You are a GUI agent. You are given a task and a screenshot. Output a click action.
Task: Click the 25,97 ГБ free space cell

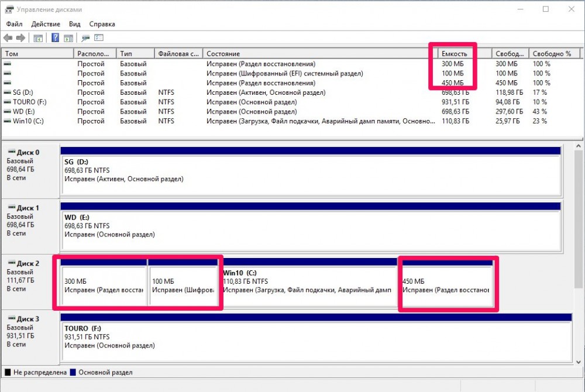tap(507, 121)
